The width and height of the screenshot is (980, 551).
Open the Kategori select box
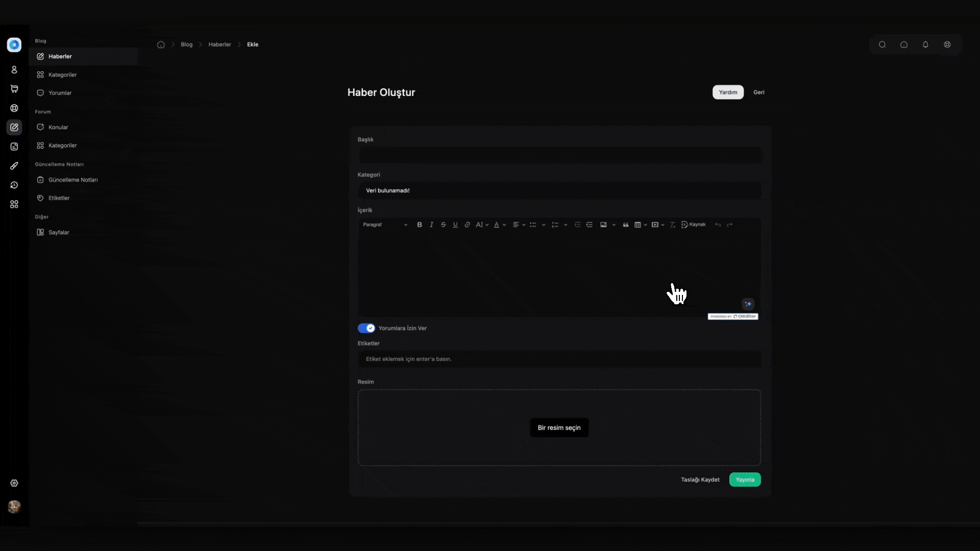[559, 190]
